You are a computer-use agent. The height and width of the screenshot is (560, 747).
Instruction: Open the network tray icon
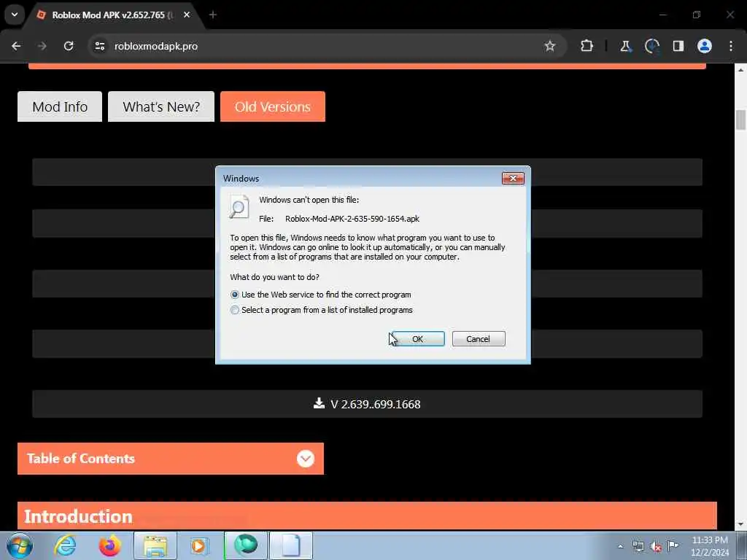point(638,546)
